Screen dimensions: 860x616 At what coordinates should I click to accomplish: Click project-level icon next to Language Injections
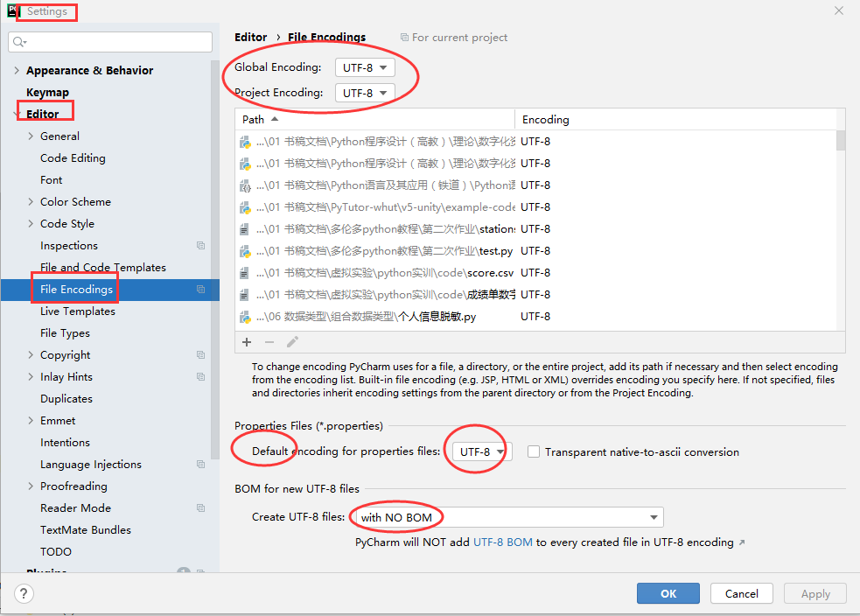pos(200,465)
